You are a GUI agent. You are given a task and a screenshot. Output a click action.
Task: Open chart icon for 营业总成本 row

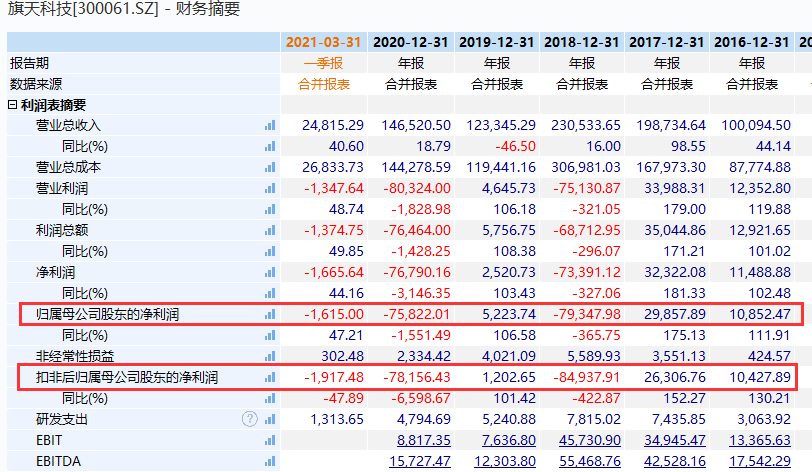click(269, 167)
